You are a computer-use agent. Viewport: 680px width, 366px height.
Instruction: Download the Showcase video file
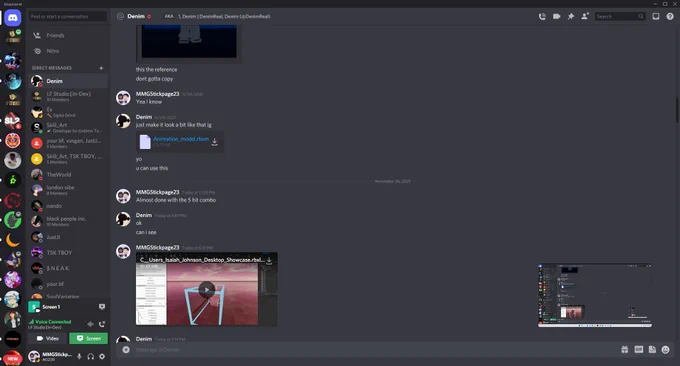(269, 260)
